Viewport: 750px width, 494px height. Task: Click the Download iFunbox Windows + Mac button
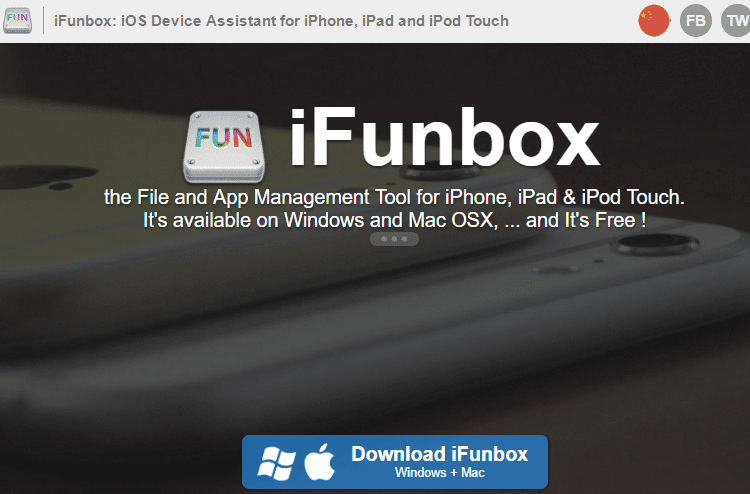pos(395,462)
